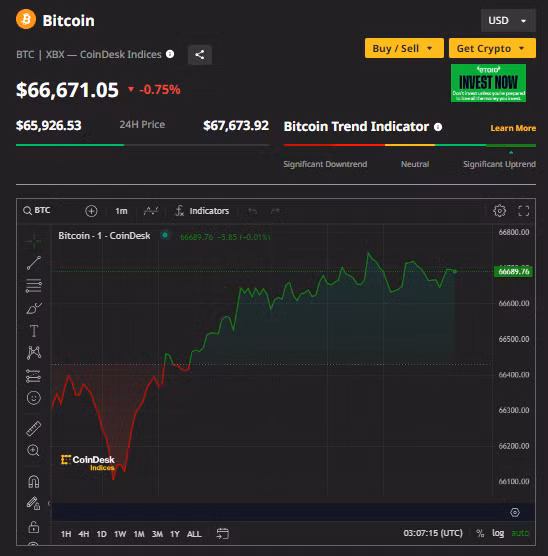Set chart range to 1H

pos(66,534)
